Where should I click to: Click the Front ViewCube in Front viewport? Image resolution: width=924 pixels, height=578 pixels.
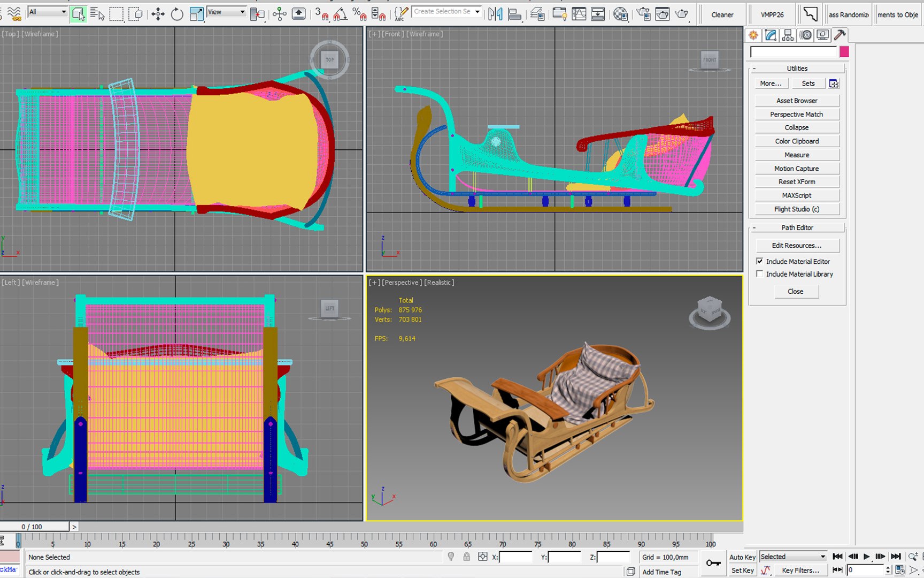(710, 60)
